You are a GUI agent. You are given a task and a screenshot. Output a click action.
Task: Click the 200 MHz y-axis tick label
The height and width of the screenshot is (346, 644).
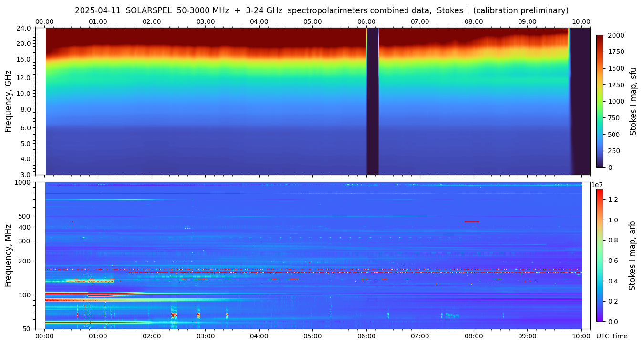tap(25, 261)
